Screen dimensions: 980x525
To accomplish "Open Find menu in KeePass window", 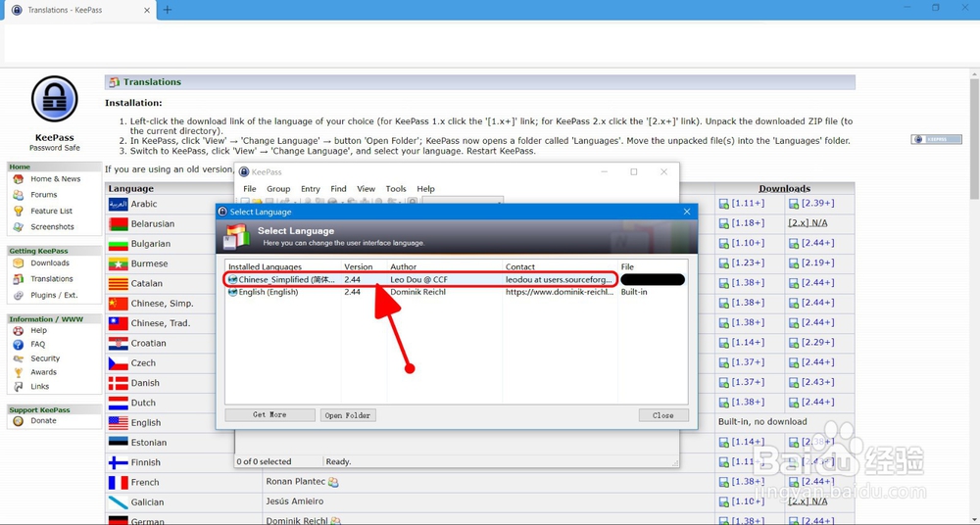I will point(338,189).
